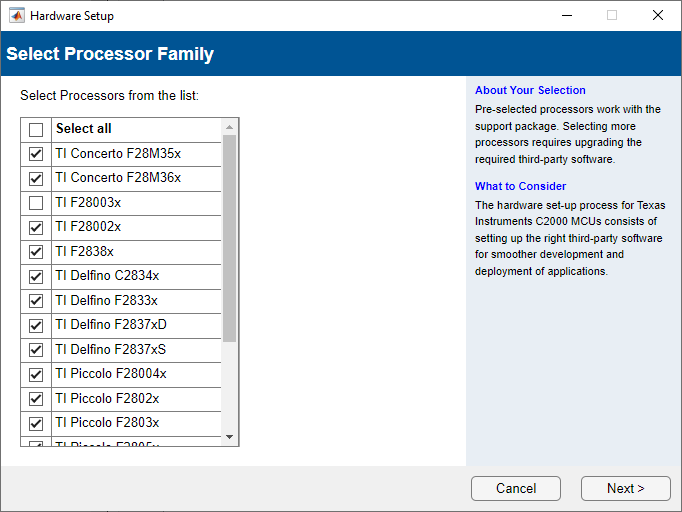Disable TI Delfino F2837xD selection

(36, 326)
